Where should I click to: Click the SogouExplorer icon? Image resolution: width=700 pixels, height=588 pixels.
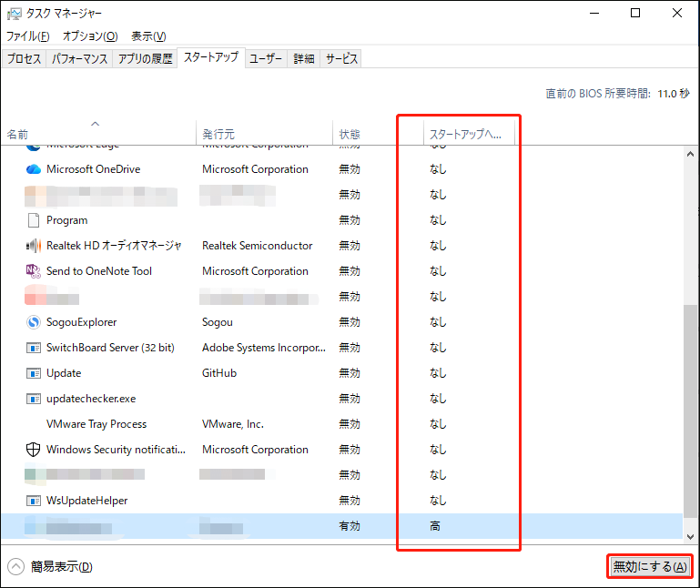click(x=34, y=322)
